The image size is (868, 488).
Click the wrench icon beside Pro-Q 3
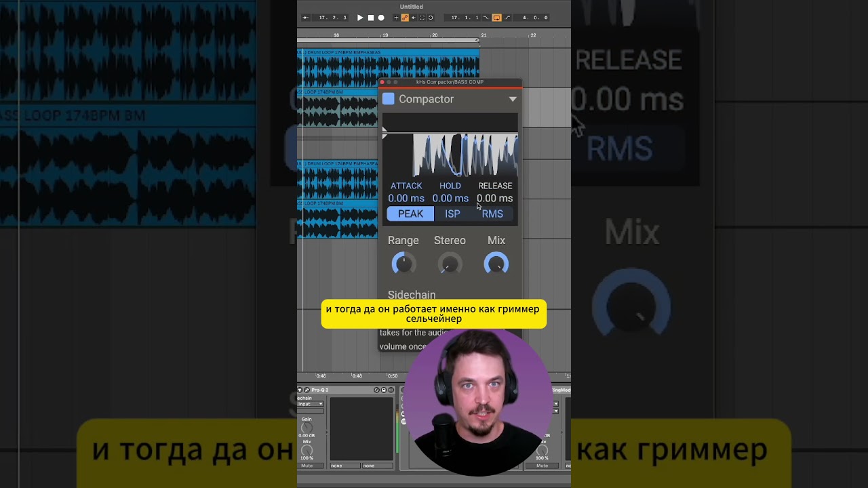click(307, 390)
